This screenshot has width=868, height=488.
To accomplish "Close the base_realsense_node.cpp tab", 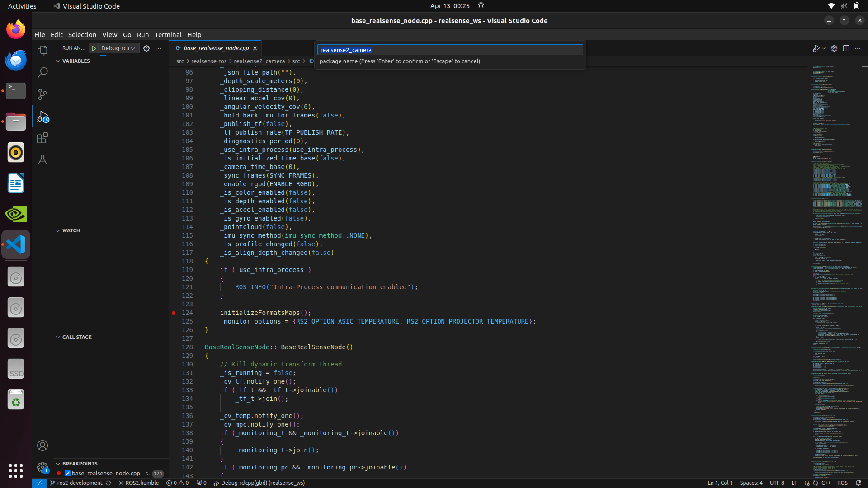I will click(255, 48).
